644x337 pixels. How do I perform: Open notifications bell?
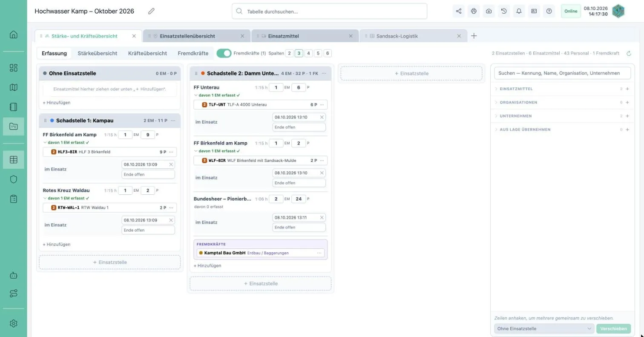click(519, 12)
